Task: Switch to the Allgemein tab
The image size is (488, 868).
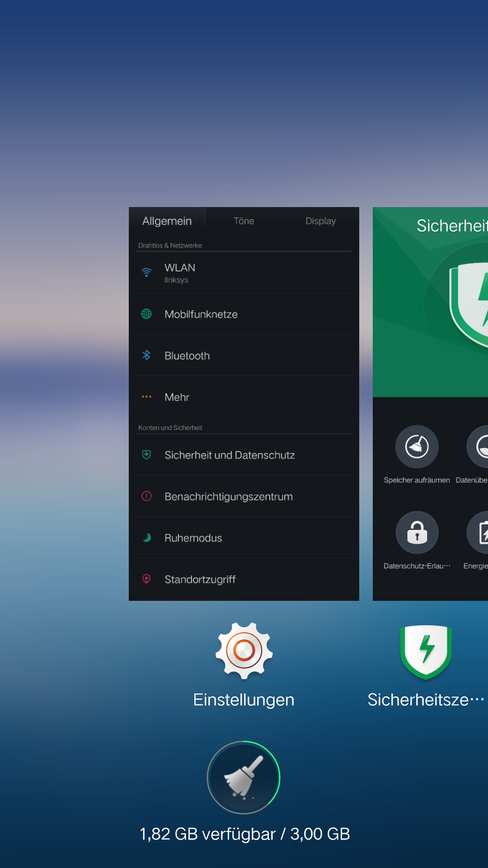Action: [167, 221]
